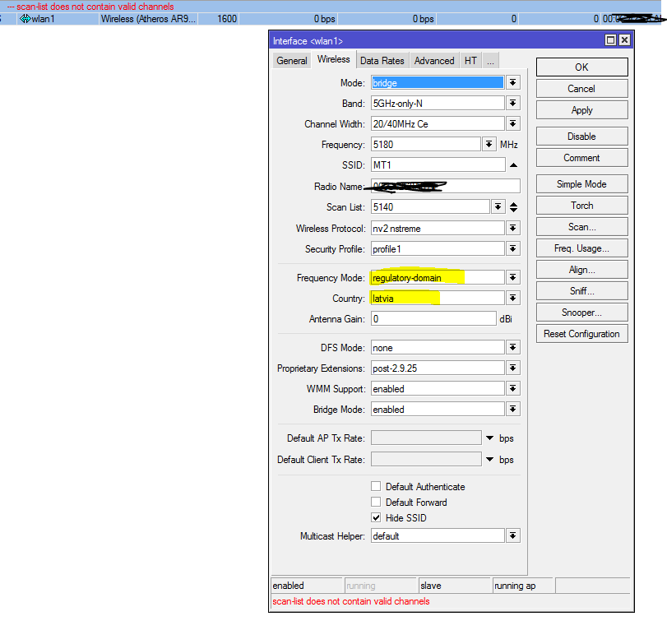Show more tabs via the ellipsis tab
Viewport: 667px width, 644px height.
[490, 60]
